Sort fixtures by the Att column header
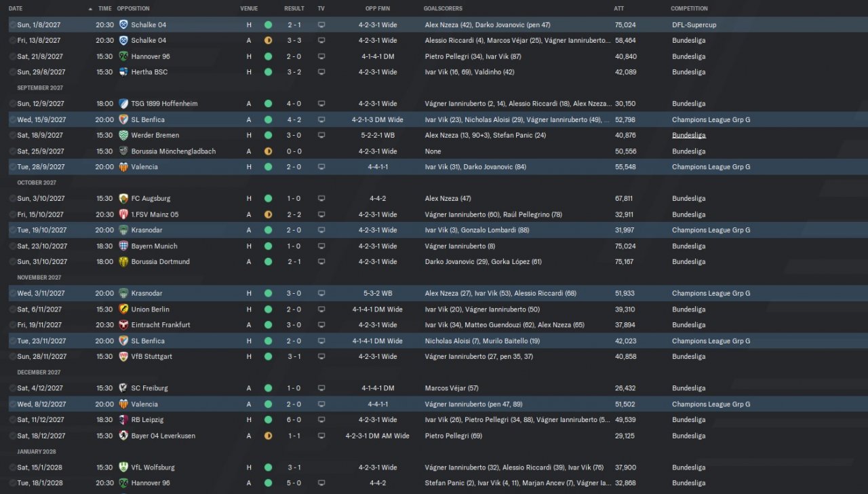The image size is (868, 494). pyautogui.click(x=618, y=9)
